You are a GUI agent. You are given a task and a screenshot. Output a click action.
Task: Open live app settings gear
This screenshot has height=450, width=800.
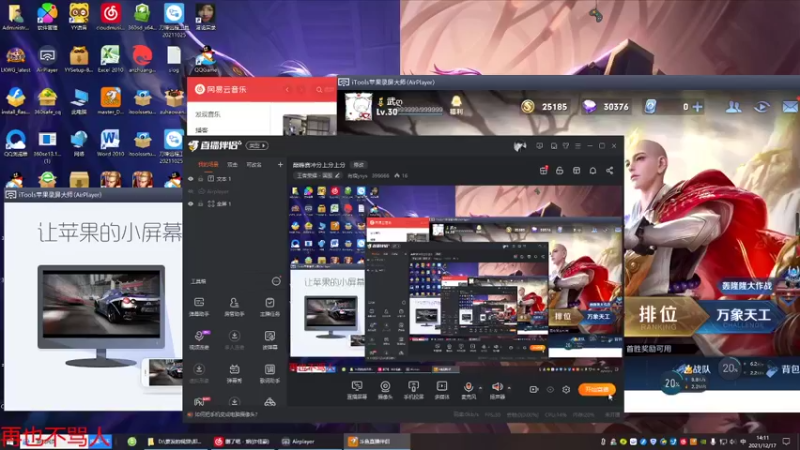[566, 389]
